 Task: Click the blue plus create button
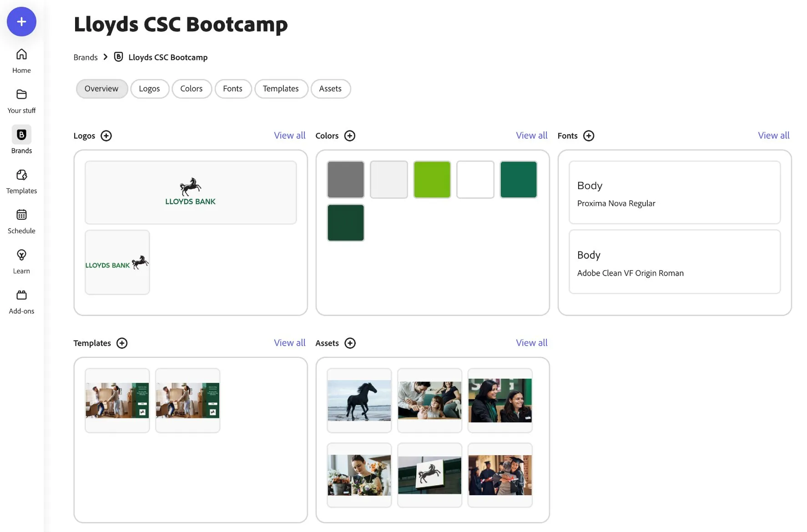[21, 21]
